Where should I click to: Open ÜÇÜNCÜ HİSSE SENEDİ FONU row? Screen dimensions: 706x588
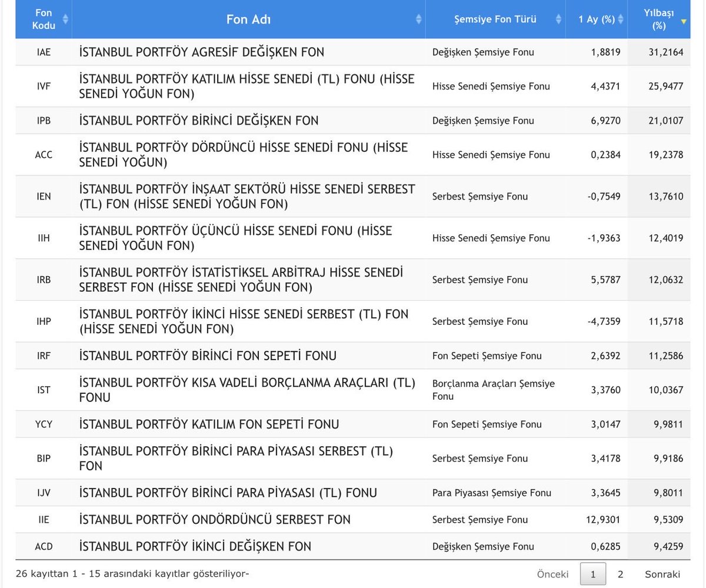click(235, 238)
